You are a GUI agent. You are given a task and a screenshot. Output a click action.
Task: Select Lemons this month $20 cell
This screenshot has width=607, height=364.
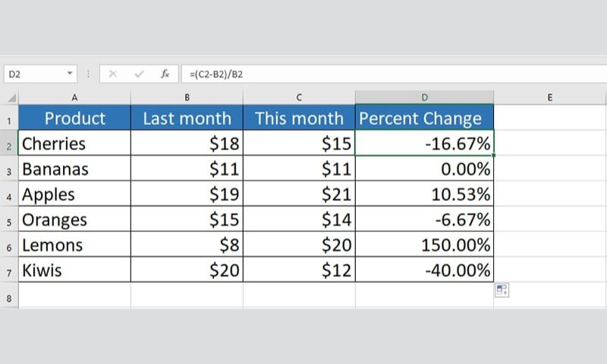299,244
